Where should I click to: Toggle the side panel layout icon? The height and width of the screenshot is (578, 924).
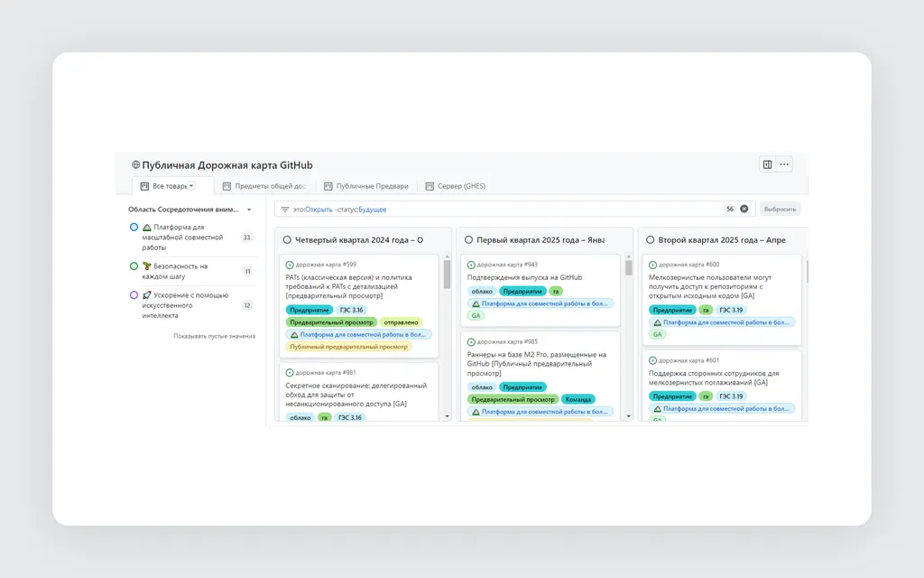[x=767, y=164]
